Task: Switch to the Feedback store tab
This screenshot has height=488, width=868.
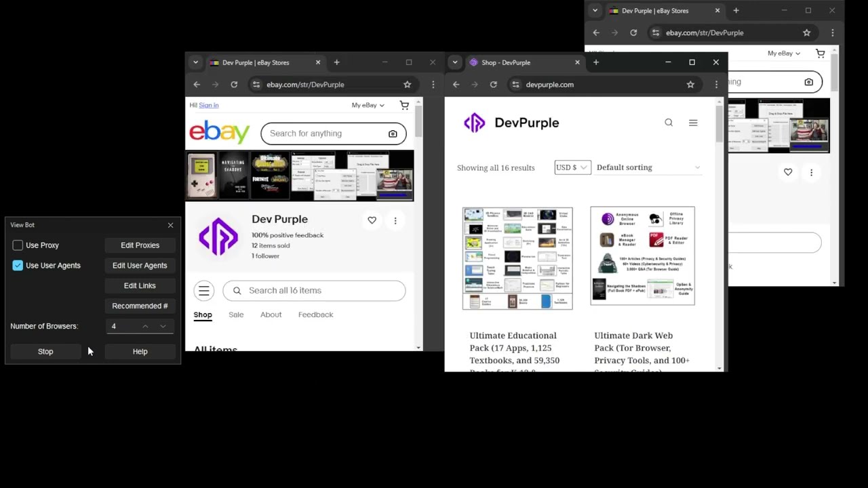Action: (x=315, y=314)
